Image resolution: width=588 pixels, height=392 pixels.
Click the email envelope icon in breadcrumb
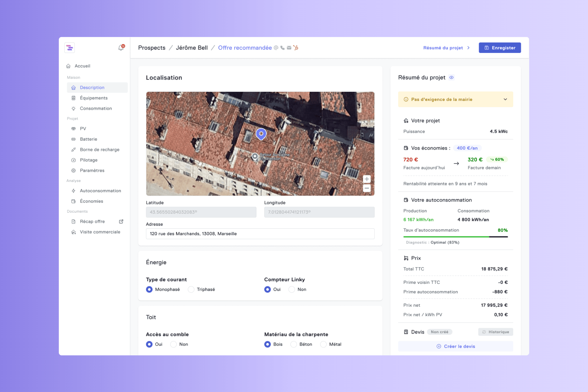[x=289, y=48]
